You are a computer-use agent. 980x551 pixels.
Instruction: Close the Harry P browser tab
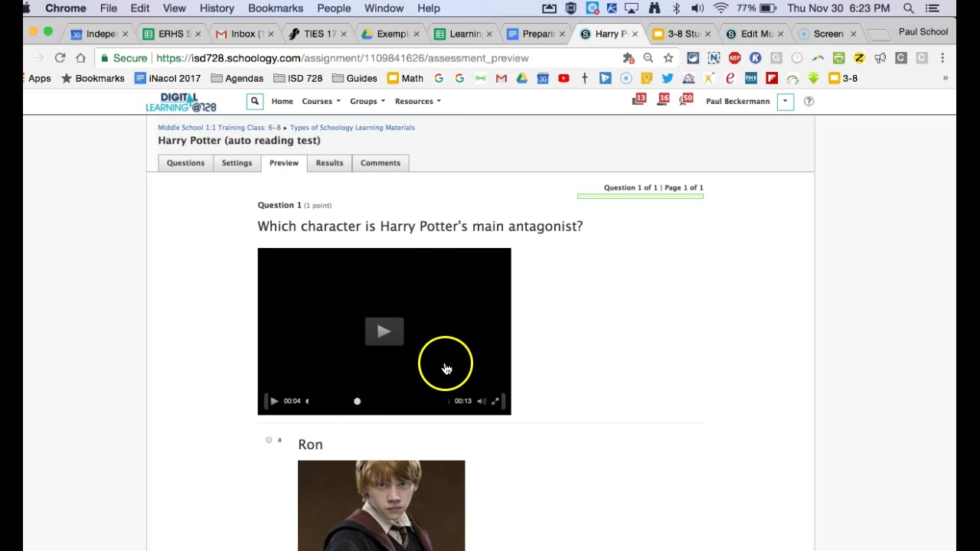coord(635,34)
